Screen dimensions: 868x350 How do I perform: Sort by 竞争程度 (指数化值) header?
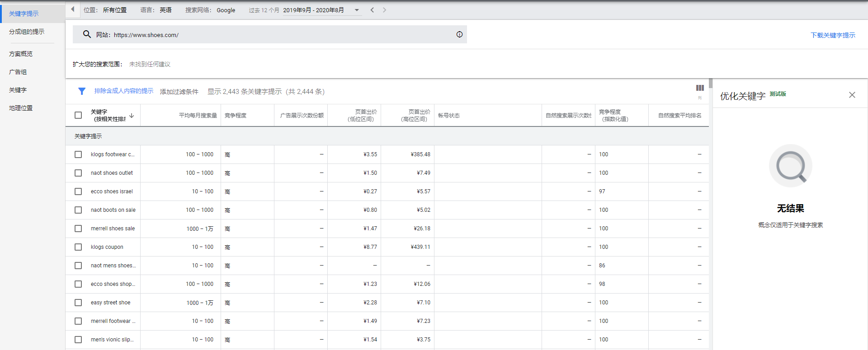(x=613, y=116)
